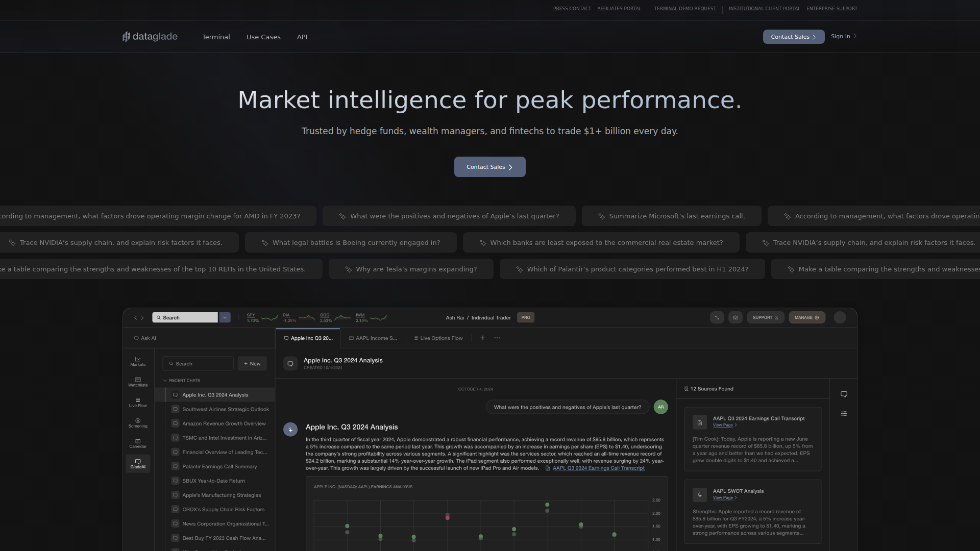Click the Sign In link
Viewport: 980px width, 551px height.
[x=843, y=36]
